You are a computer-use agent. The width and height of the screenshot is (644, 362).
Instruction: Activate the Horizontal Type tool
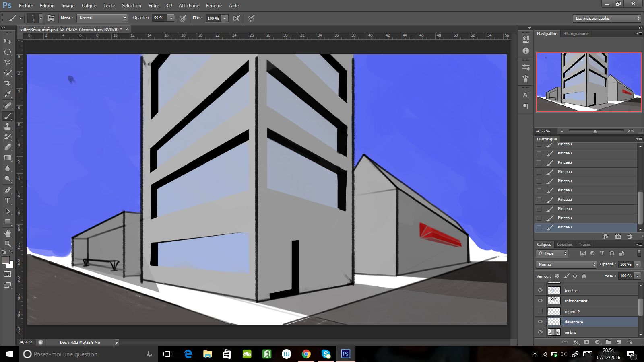[8, 200]
